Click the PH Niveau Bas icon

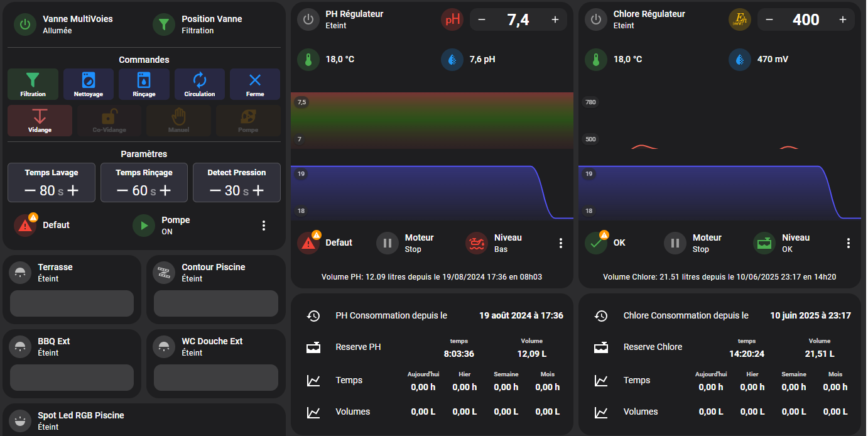click(x=477, y=243)
